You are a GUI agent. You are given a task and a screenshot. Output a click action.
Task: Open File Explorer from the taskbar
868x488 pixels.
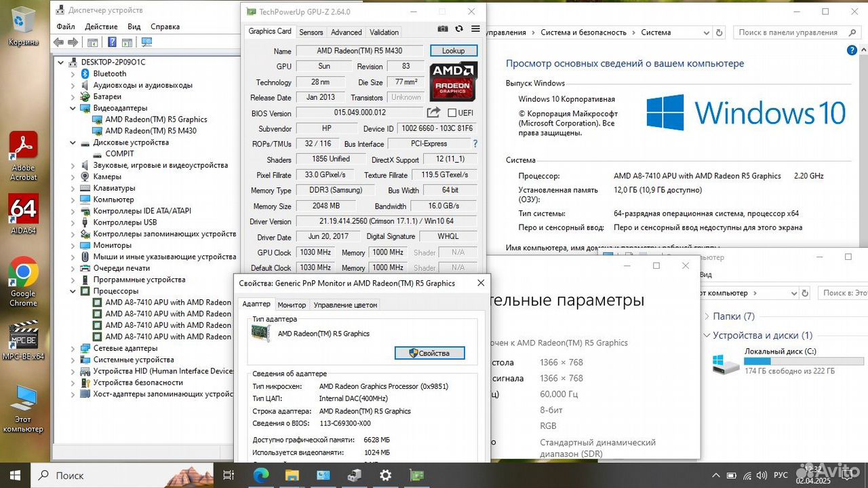tap(292, 475)
